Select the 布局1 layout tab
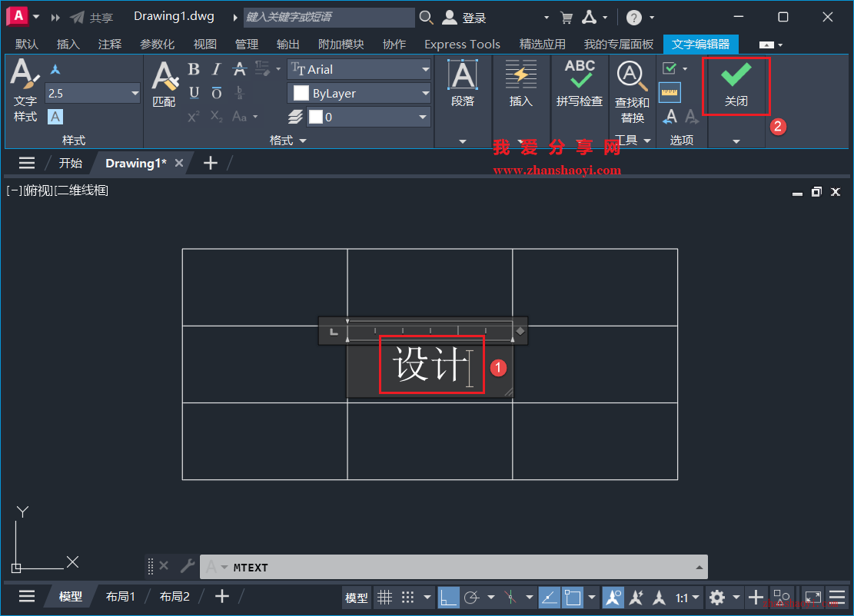The height and width of the screenshot is (616, 854). (120, 596)
